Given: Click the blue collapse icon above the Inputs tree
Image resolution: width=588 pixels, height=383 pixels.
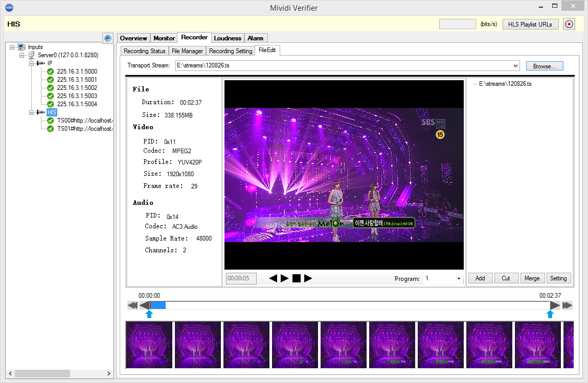Looking at the screenshot, I should [x=107, y=38].
